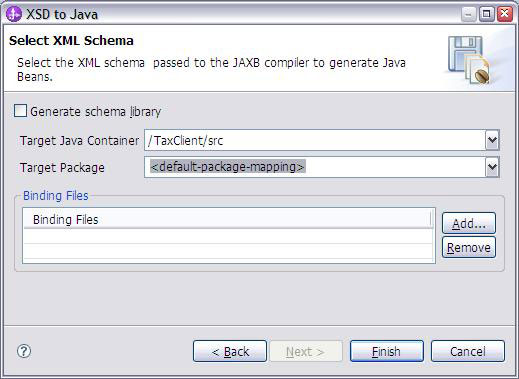The width and height of the screenshot is (519, 379).
Task: Click the help question mark icon
Action: click(24, 351)
